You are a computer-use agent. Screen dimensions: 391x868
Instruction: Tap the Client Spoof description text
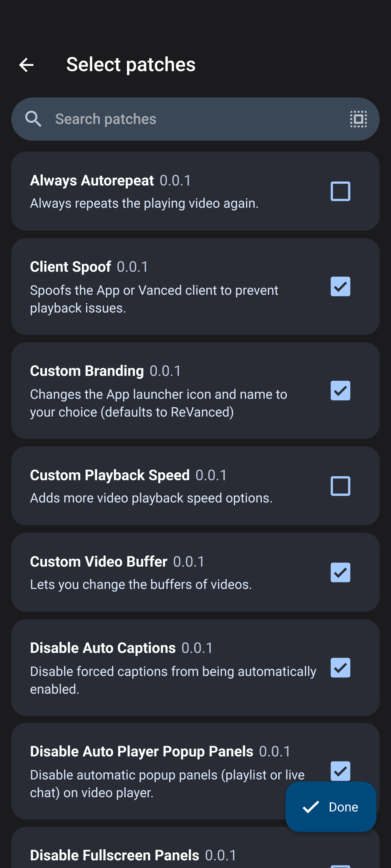tap(154, 299)
